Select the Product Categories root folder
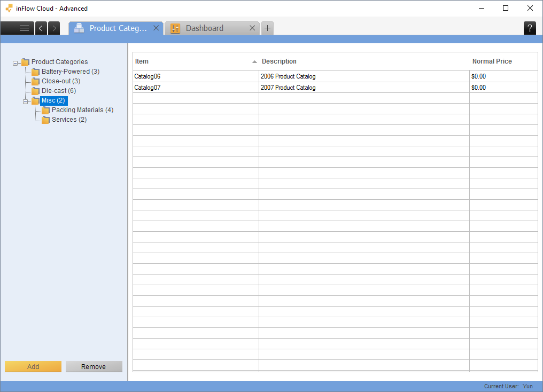543x392 pixels. [59, 61]
